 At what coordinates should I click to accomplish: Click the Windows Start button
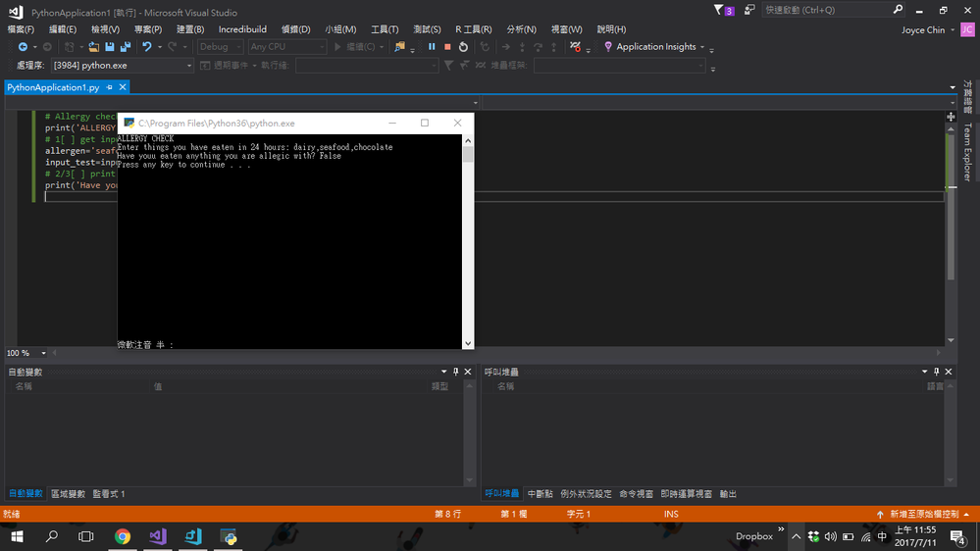coord(17,536)
